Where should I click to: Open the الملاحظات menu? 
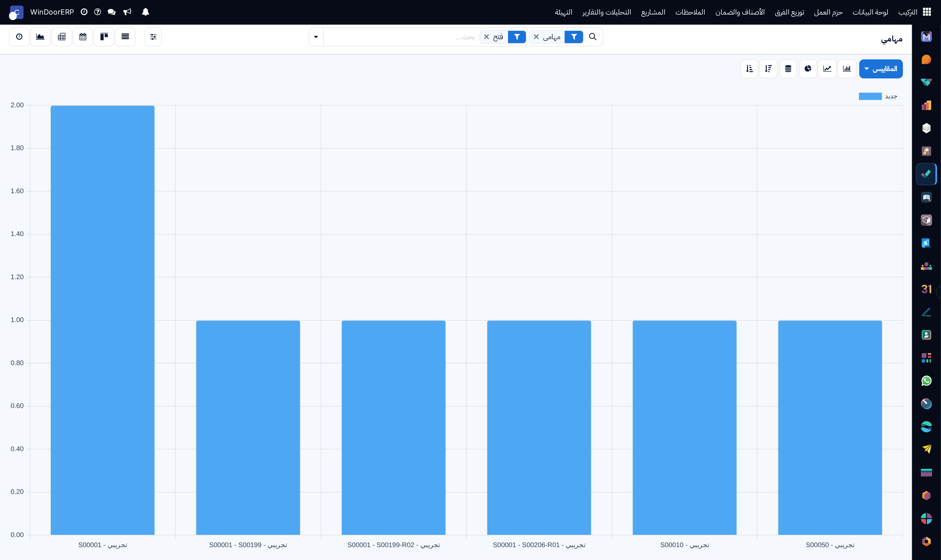tap(690, 12)
